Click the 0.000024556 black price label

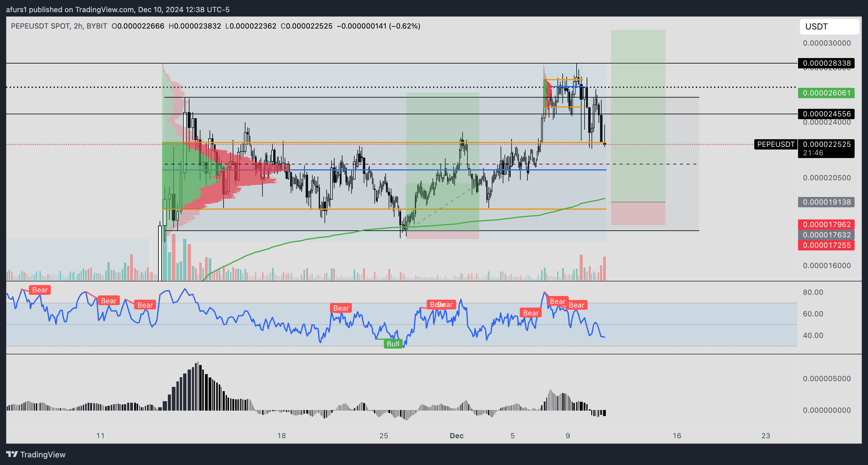[826, 114]
